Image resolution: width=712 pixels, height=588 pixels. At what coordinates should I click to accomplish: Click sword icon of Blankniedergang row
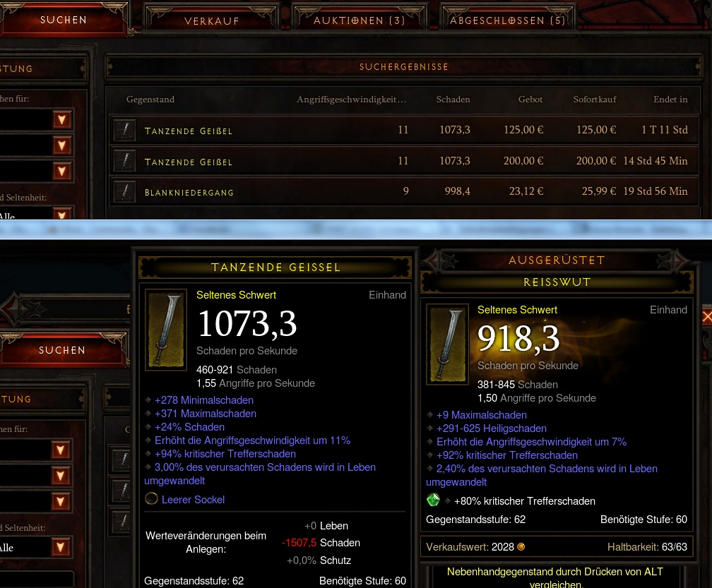pyautogui.click(x=125, y=192)
